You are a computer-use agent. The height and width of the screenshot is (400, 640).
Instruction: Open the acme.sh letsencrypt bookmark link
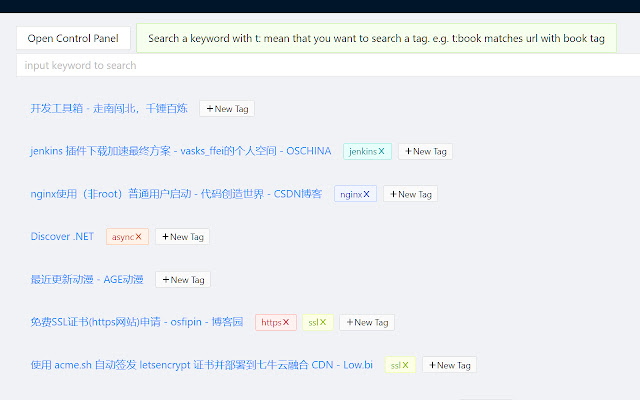click(x=201, y=365)
